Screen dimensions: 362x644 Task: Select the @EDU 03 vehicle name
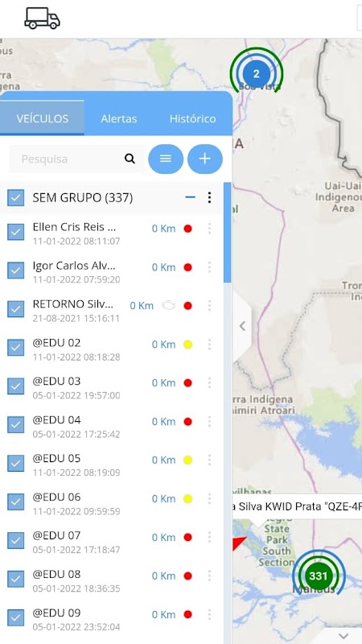[x=56, y=381]
